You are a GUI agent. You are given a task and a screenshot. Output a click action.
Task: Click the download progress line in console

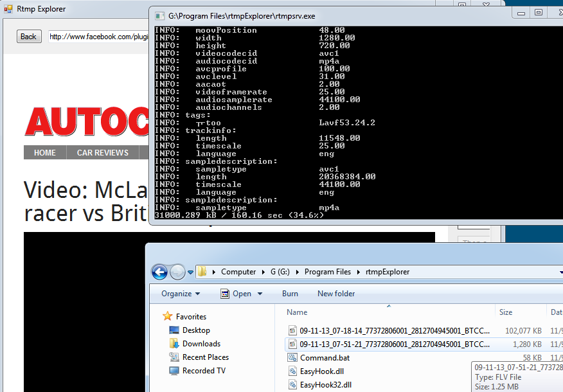coord(239,215)
